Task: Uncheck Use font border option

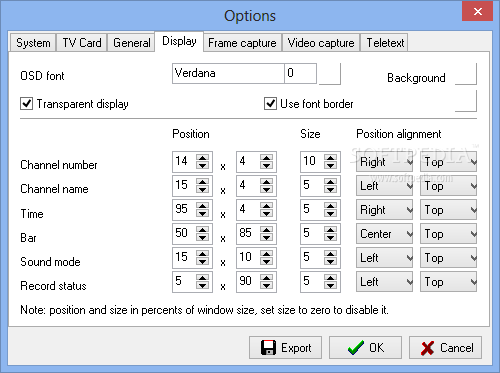Action: (x=270, y=104)
